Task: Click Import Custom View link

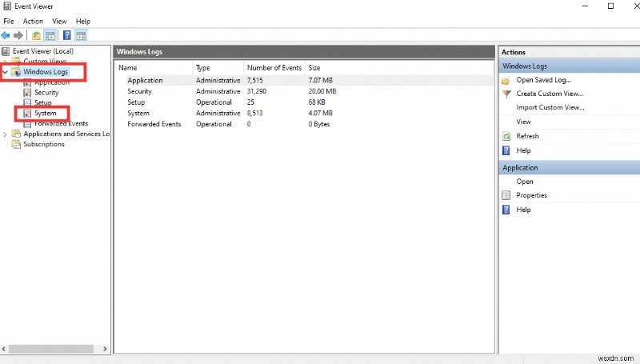Action: (550, 108)
